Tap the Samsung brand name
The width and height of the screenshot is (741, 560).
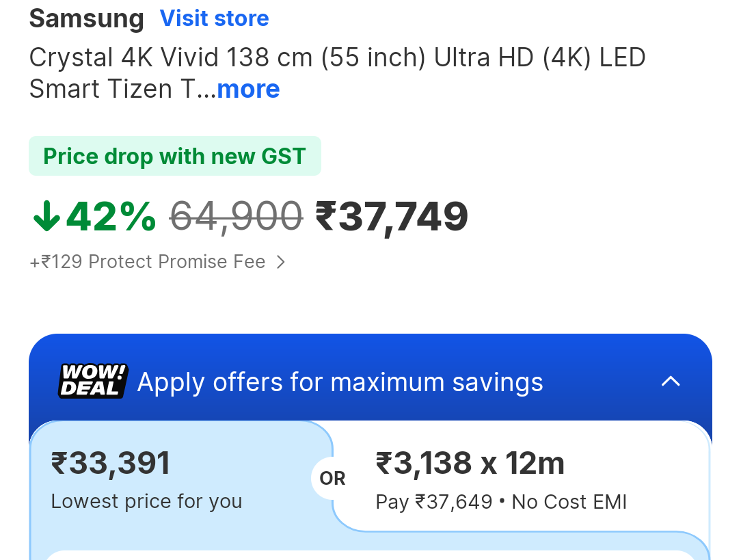coord(86,18)
